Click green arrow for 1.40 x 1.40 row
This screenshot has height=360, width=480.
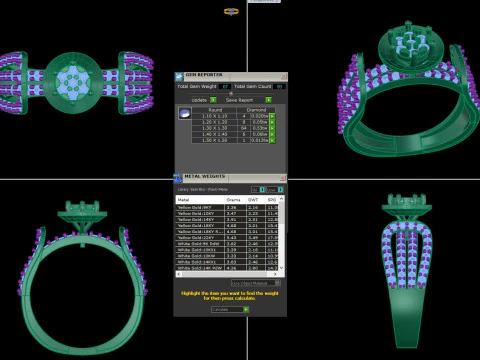click(x=272, y=134)
